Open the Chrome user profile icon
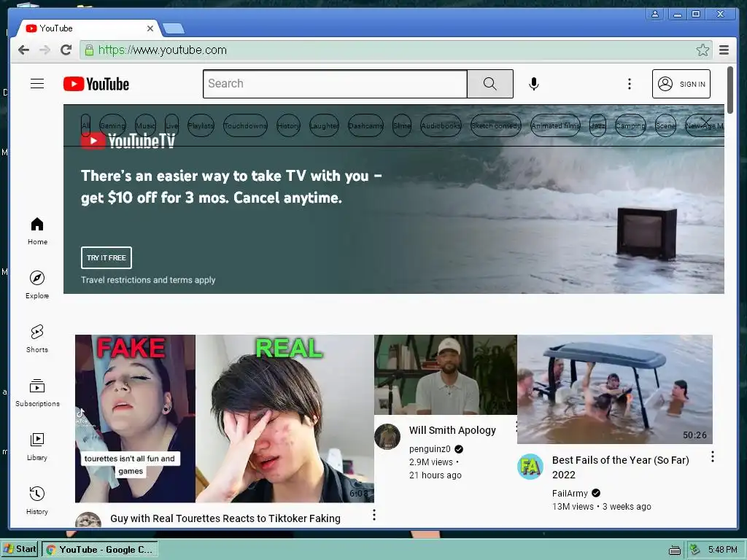This screenshot has width=747, height=560. point(655,15)
